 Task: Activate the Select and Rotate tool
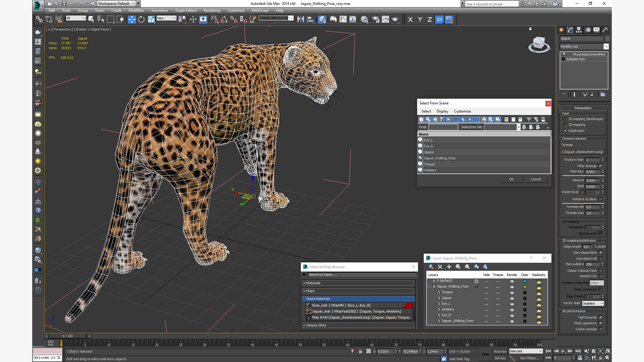142,19
